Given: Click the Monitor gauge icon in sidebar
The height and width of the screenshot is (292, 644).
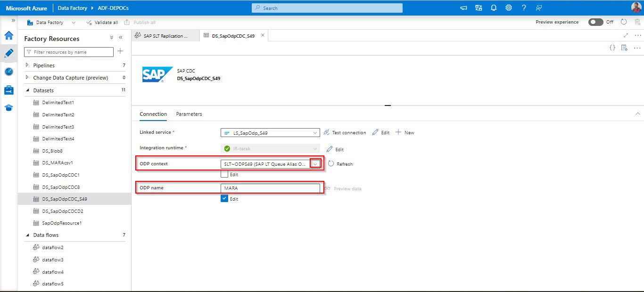Looking at the screenshot, I should pyautogui.click(x=8, y=72).
